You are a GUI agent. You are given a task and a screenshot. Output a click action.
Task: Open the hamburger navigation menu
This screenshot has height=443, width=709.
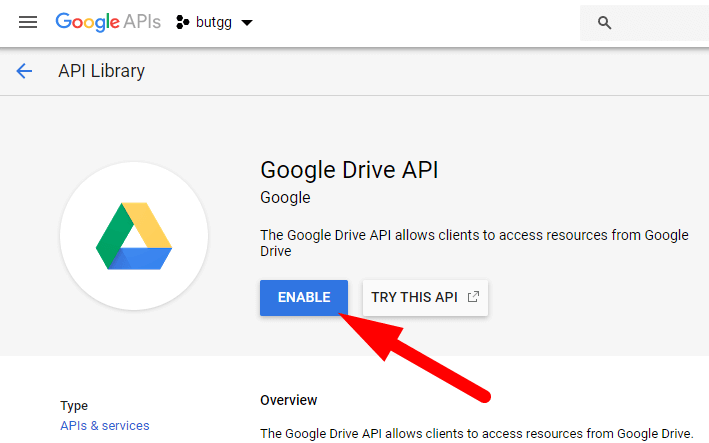tap(28, 22)
